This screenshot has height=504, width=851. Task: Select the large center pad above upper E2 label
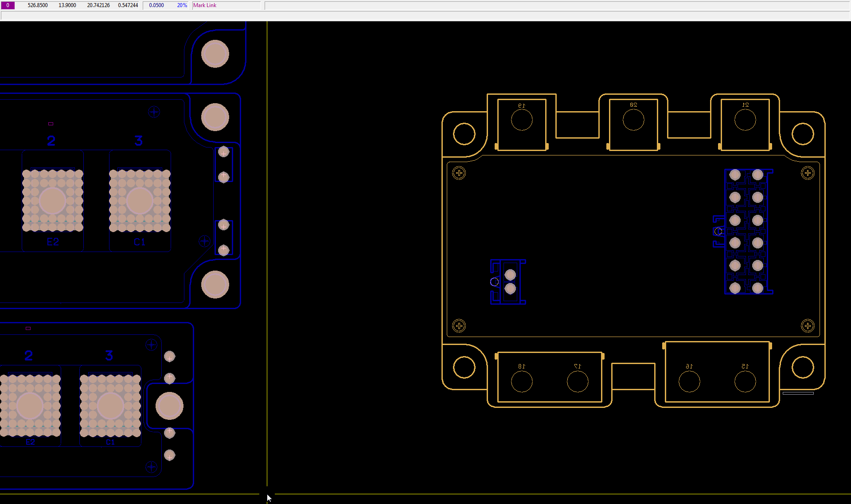53,201
